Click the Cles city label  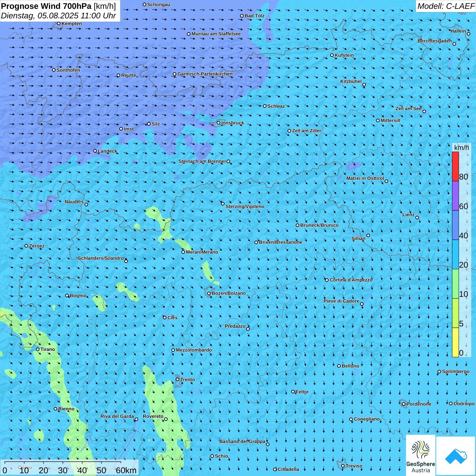(172, 318)
